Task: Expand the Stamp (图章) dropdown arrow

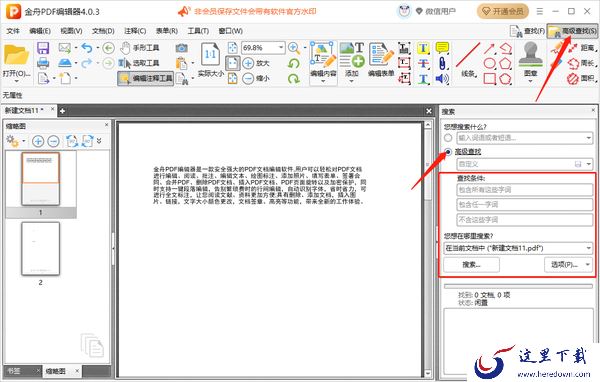Action: point(530,81)
